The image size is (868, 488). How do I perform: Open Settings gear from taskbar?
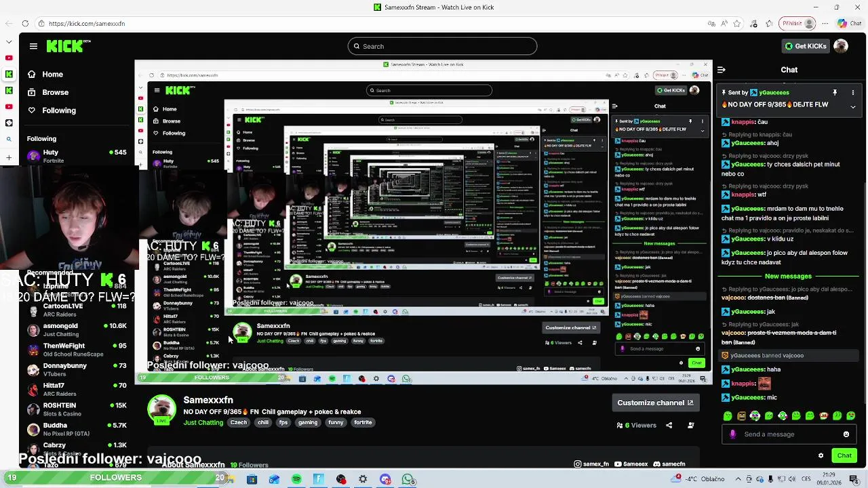(x=363, y=480)
